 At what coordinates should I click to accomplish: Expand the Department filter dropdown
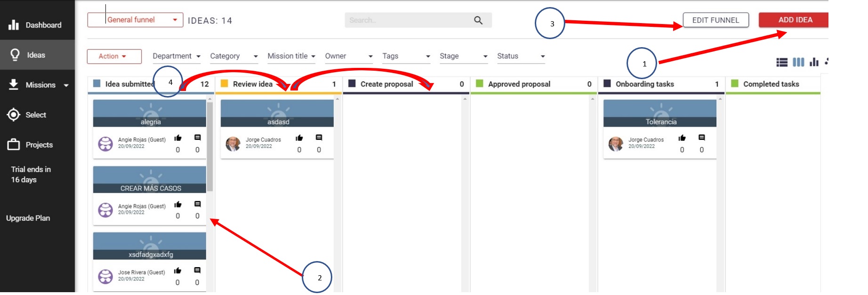click(x=177, y=56)
